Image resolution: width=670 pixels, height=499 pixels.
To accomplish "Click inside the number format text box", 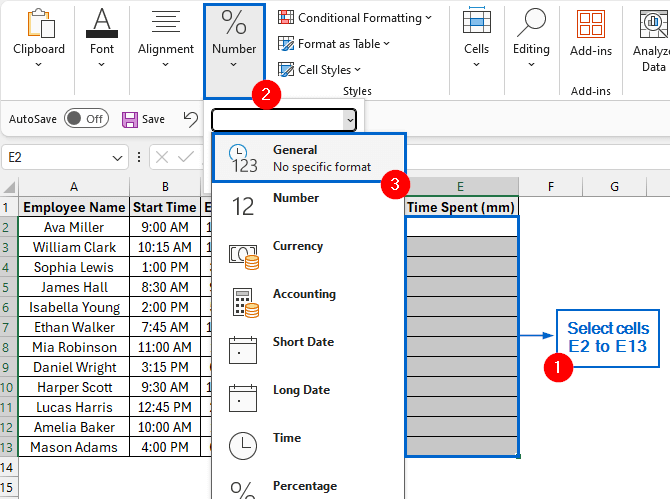I will [279, 120].
